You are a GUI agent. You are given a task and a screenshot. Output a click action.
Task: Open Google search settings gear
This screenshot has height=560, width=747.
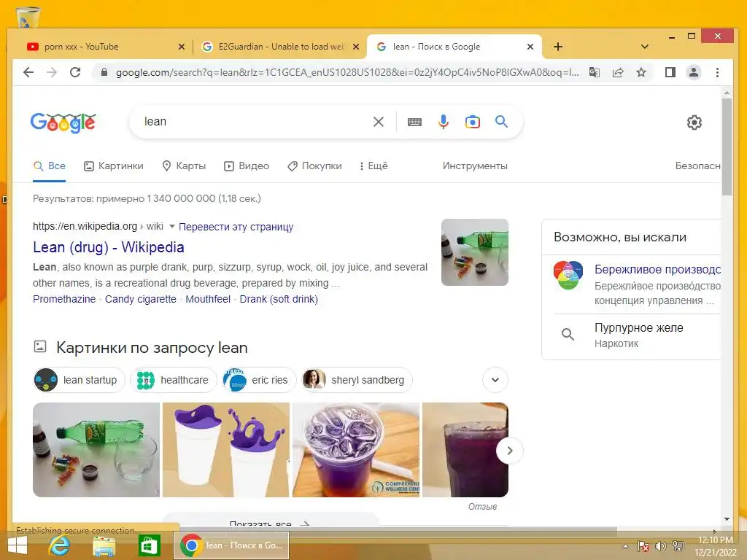[x=694, y=122]
